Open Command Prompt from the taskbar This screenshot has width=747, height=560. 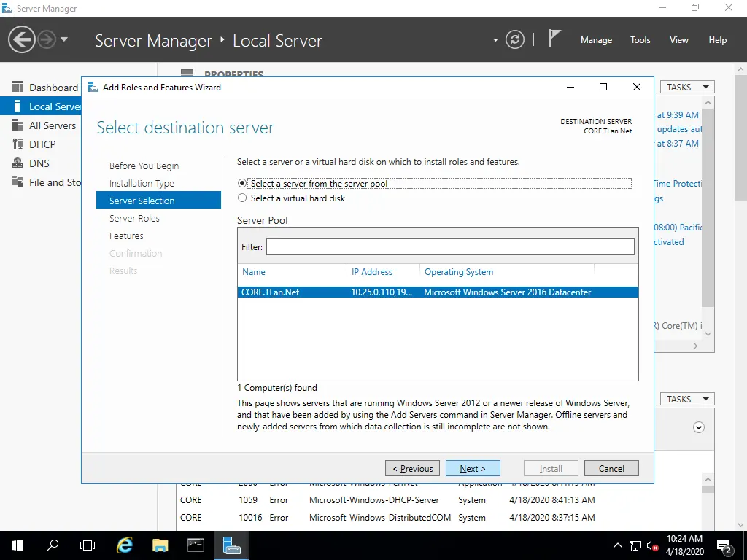(196, 545)
